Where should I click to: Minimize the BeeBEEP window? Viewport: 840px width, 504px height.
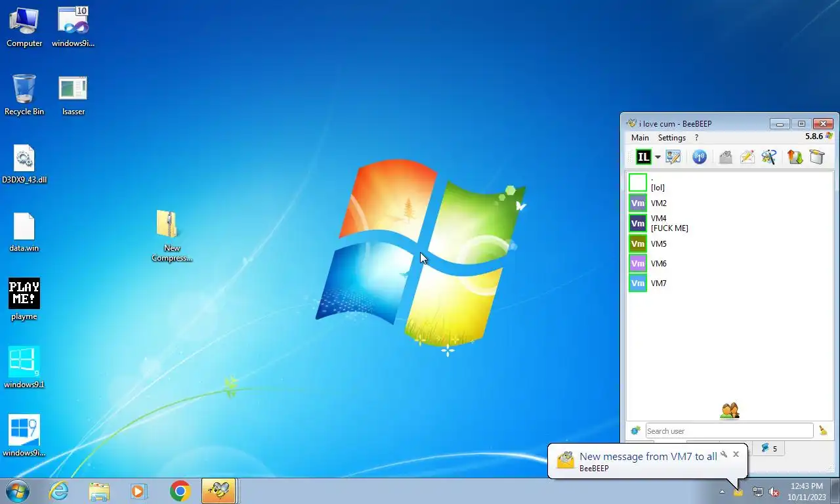[x=780, y=123]
